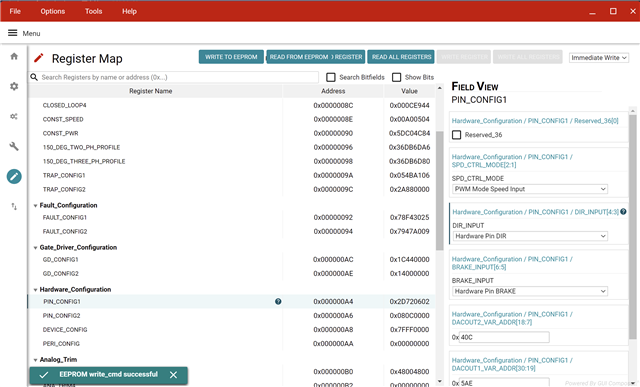Click the WRITE ALL REGISTERS button
Image resolution: width=640 pixels, height=387 pixels.
pyautogui.click(x=528, y=57)
